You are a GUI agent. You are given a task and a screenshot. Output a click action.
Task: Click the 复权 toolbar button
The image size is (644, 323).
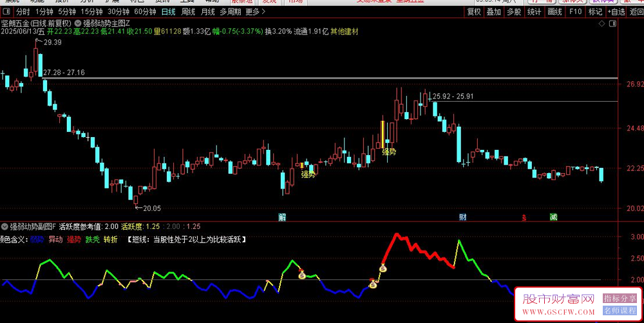[474, 12]
